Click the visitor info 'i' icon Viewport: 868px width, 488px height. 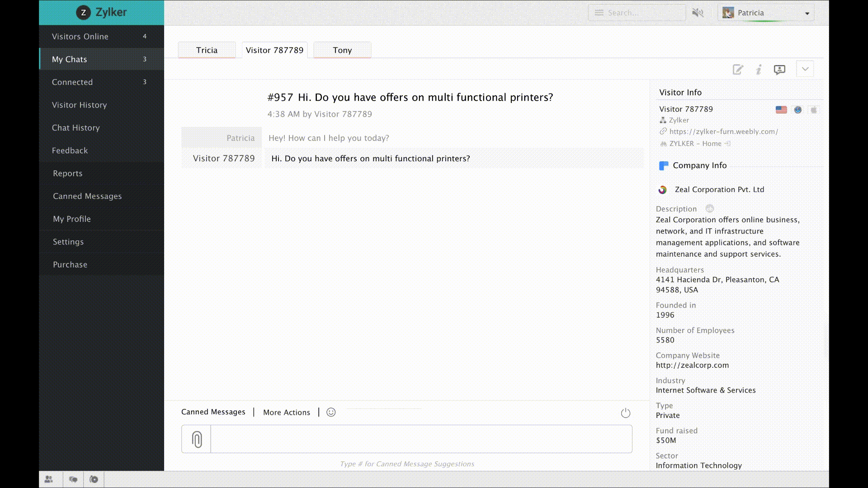coord(759,70)
